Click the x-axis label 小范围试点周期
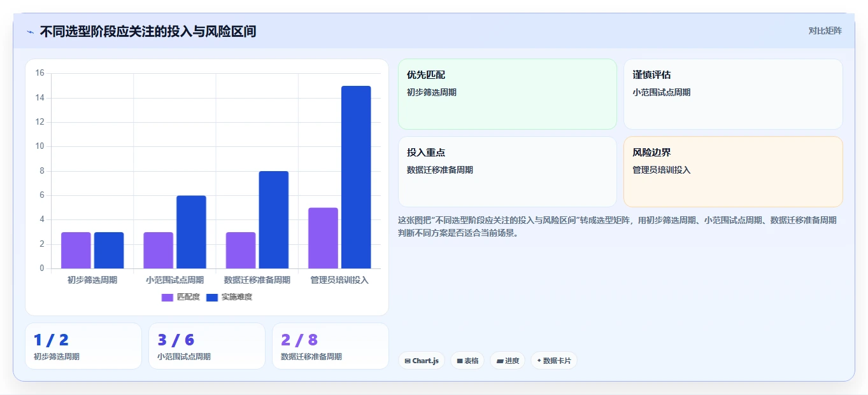Image resolution: width=868 pixels, height=395 pixels. [x=175, y=280]
